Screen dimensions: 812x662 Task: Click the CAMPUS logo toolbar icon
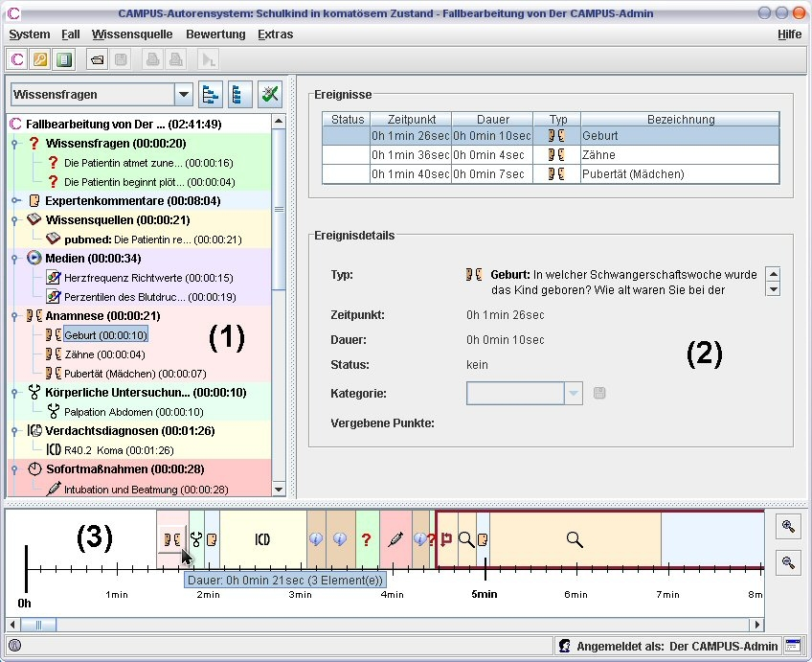17,59
